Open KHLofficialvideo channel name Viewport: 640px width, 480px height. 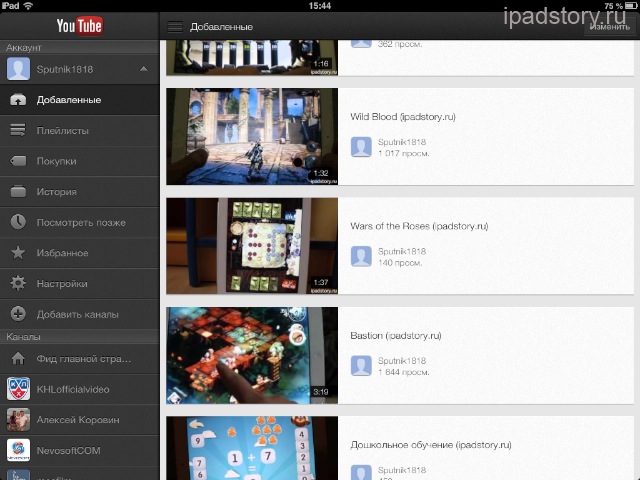pyautogui.click(x=73, y=389)
